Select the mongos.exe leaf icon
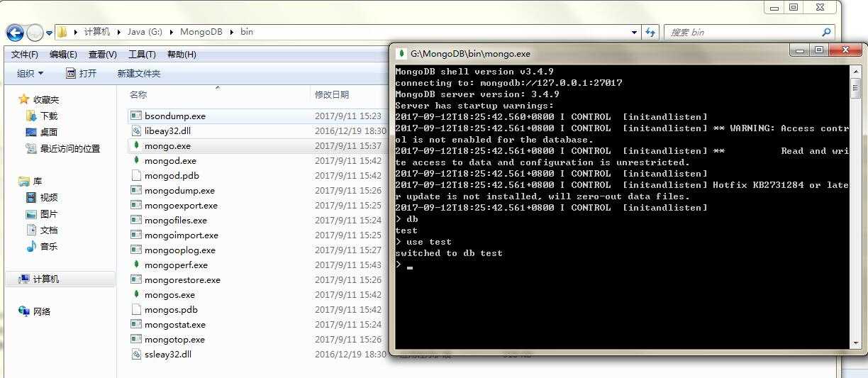Viewport: 868px width, 378px height. point(137,294)
